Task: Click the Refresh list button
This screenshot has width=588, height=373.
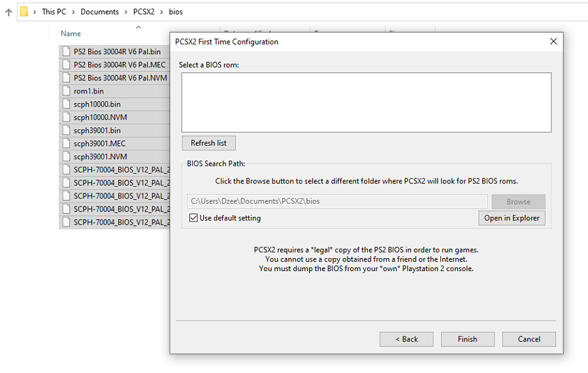Action: point(209,143)
